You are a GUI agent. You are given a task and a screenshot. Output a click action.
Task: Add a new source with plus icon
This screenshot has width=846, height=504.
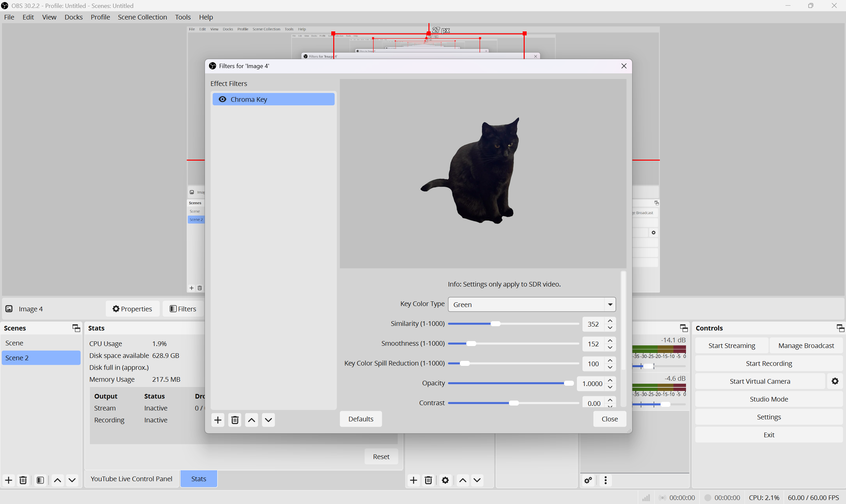click(413, 480)
